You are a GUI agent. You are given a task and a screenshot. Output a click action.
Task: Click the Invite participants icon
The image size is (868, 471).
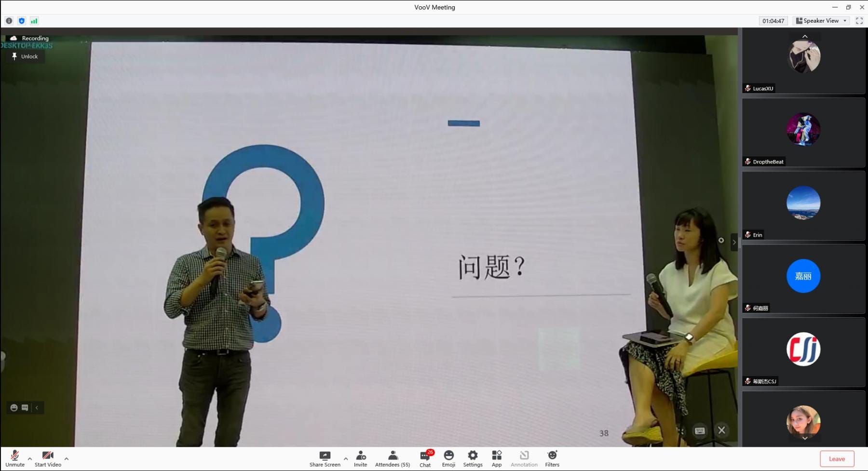360,458
